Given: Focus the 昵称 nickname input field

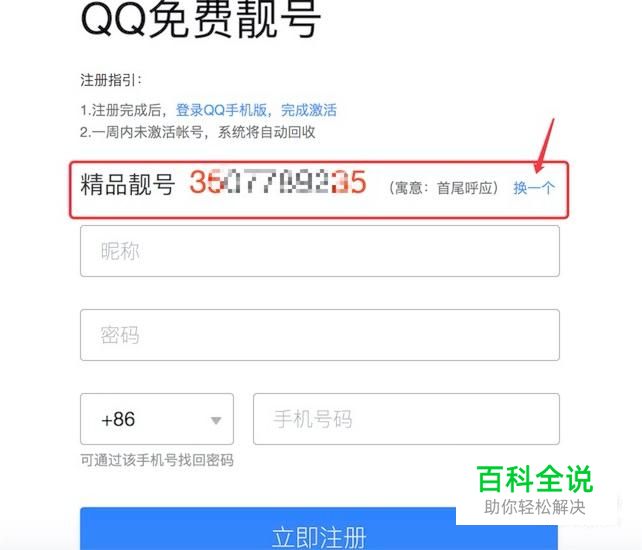Looking at the screenshot, I should point(320,251).
